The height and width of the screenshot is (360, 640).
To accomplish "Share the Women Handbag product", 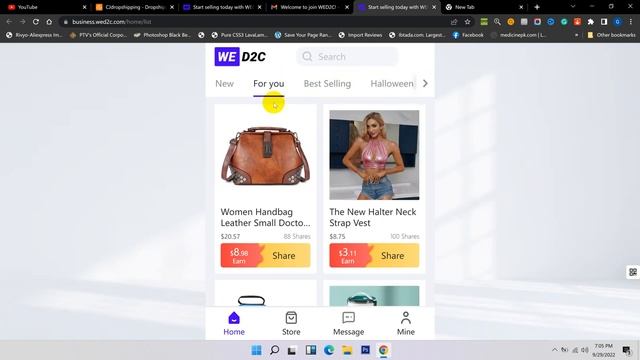I will [284, 256].
